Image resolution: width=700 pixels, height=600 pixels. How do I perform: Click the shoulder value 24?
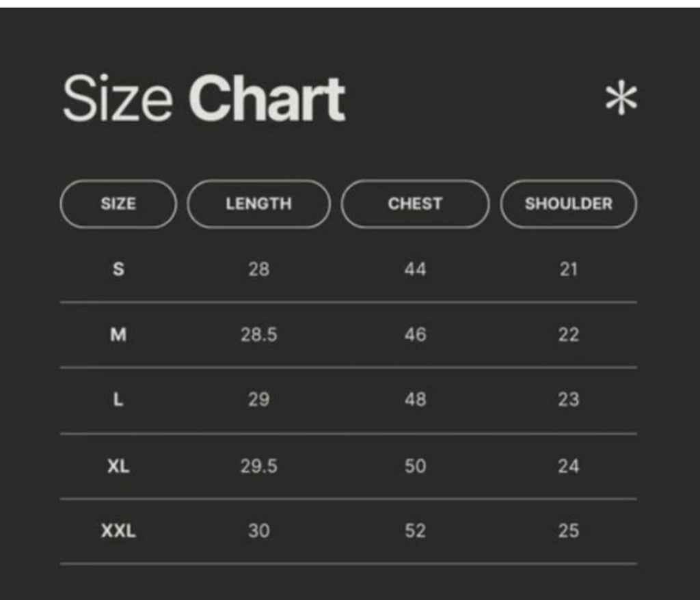click(568, 466)
